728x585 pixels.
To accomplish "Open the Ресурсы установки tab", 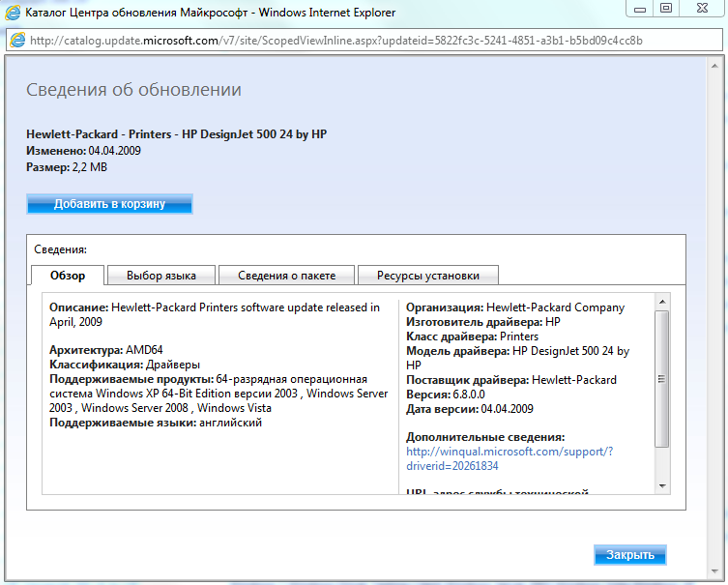I will coord(428,276).
